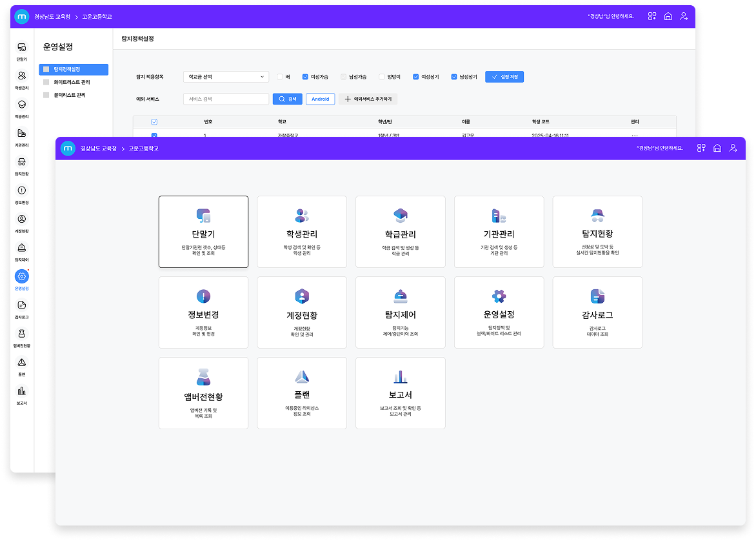This screenshot has height=541, width=756.
Task: Check the 엉덩이 detection checkbox
Action: [x=382, y=77]
